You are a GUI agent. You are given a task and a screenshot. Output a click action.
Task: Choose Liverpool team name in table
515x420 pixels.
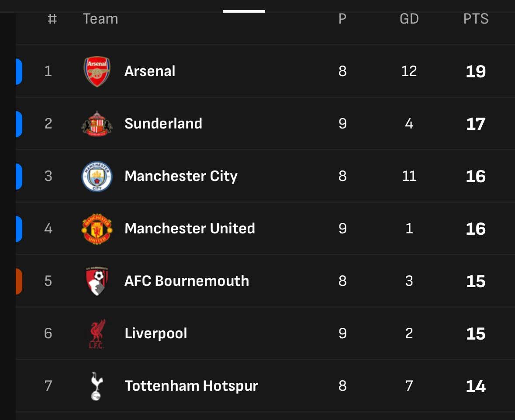(156, 333)
